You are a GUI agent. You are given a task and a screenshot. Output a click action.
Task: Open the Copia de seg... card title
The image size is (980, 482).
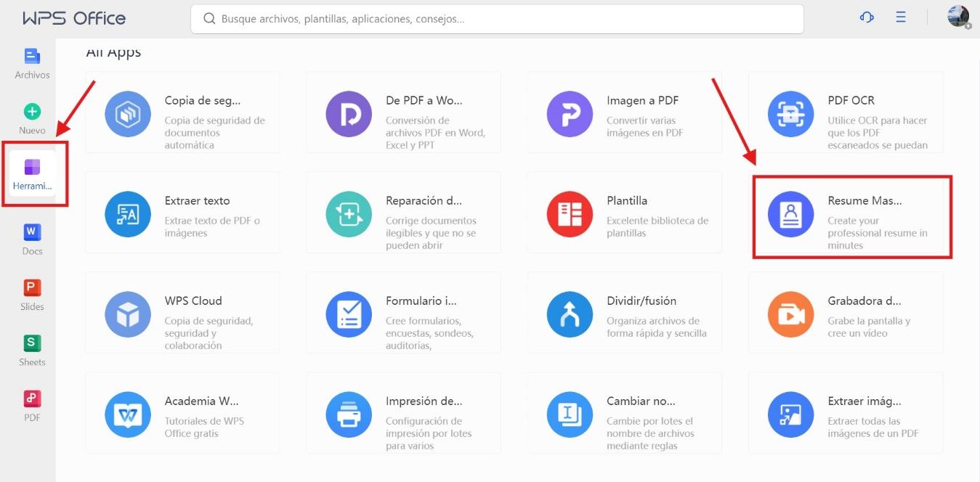click(x=203, y=100)
